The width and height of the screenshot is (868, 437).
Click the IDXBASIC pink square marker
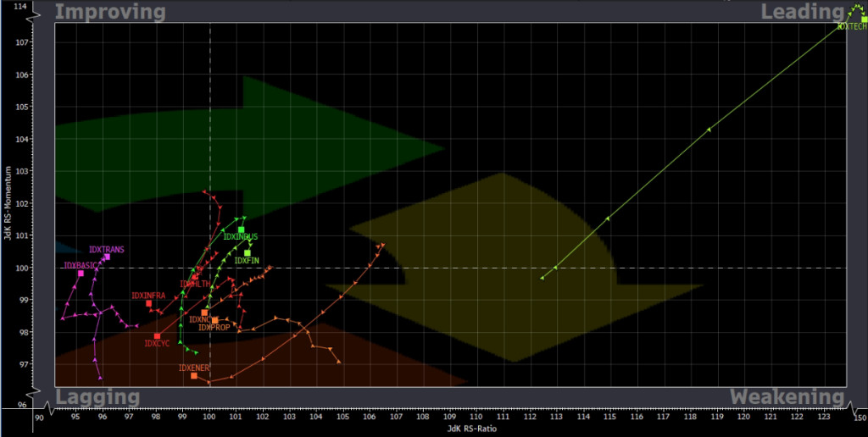(81, 274)
